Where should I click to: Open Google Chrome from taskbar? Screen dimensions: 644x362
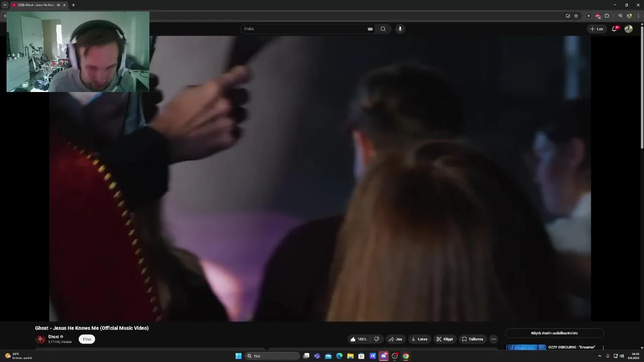[406, 356]
